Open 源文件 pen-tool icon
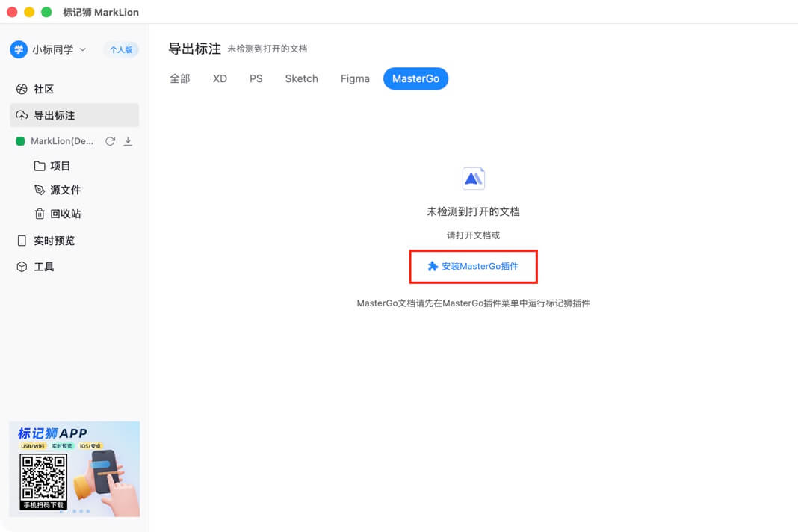798x532 pixels. [40, 190]
